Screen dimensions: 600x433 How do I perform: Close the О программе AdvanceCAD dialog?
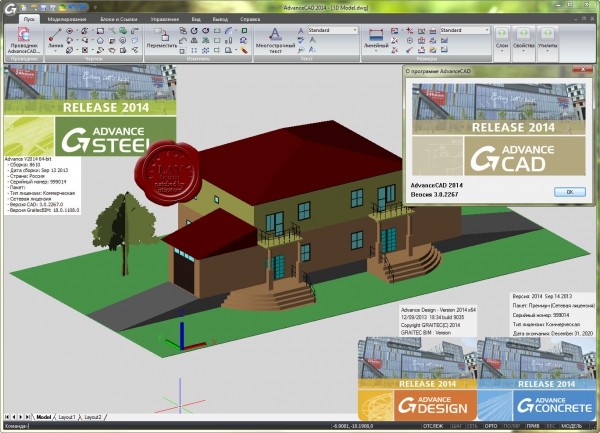coord(583,70)
